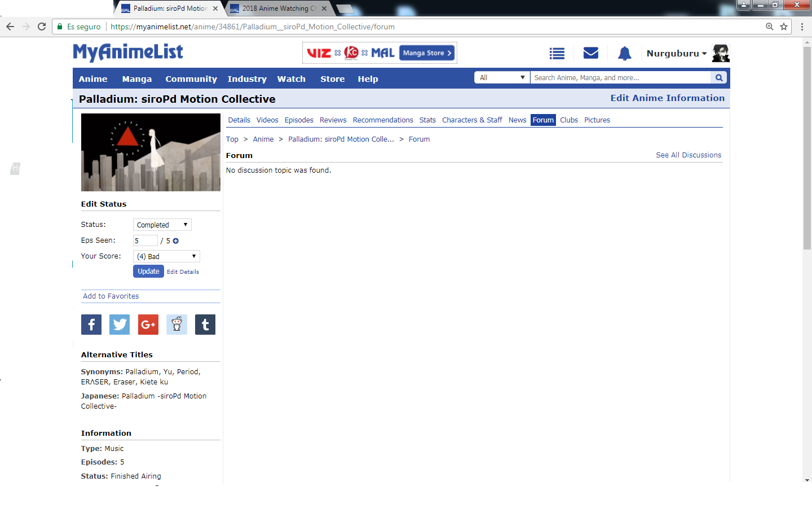Viewport: 812px width, 508px height.
Task: Close the 2018 Anime Watching tab
Action: coord(324,8)
